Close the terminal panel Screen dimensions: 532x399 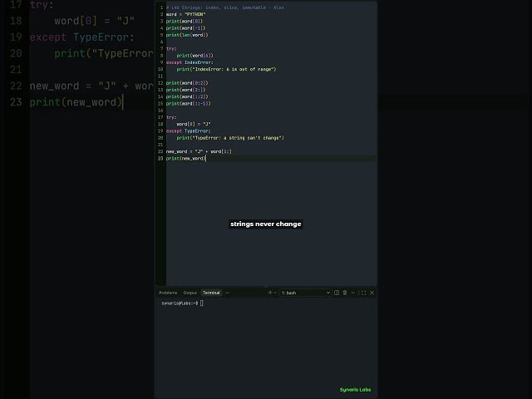[x=372, y=293]
